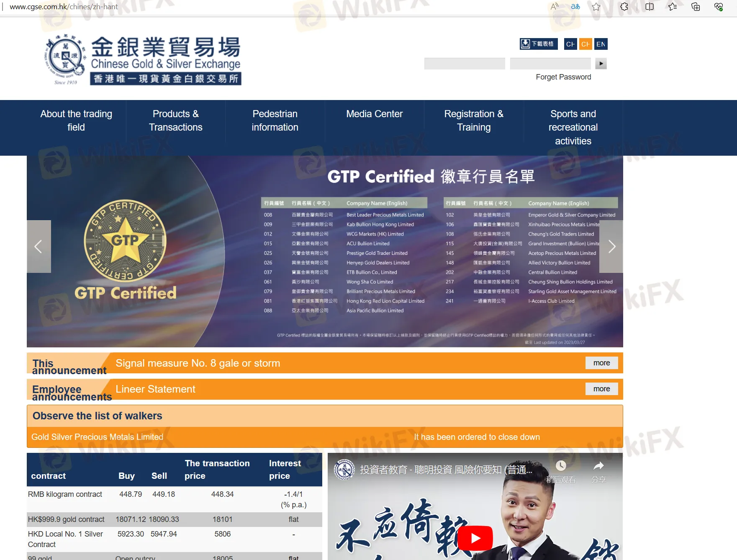Select the highlighted traditional Chinese language option
Viewport: 737px width, 560px height.
click(585, 44)
